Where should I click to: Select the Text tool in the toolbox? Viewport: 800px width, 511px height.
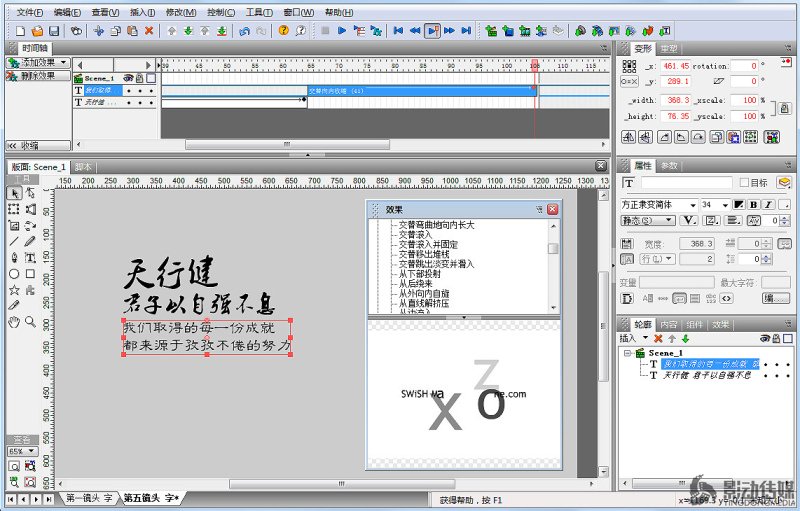click(x=30, y=257)
